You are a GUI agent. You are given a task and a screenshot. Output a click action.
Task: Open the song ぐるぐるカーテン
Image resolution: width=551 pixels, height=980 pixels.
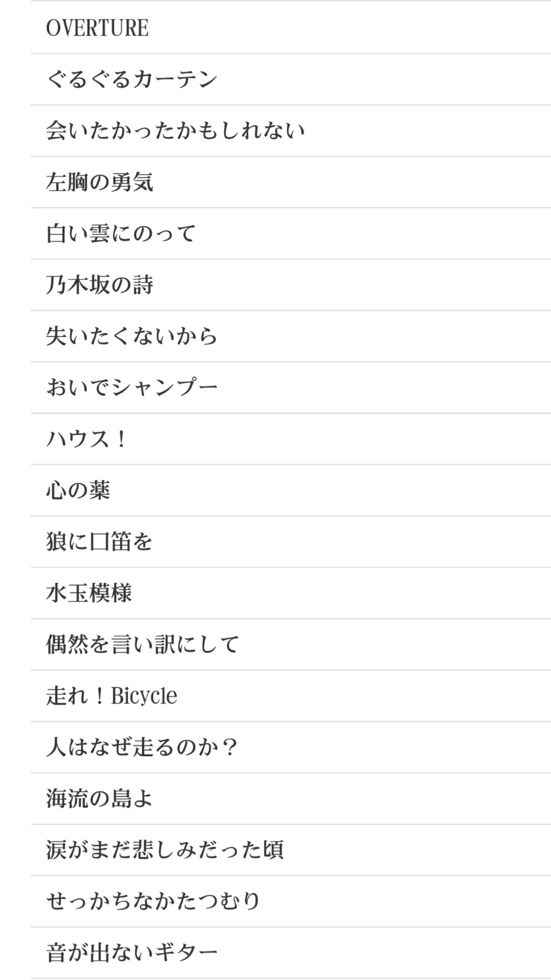coord(132,79)
